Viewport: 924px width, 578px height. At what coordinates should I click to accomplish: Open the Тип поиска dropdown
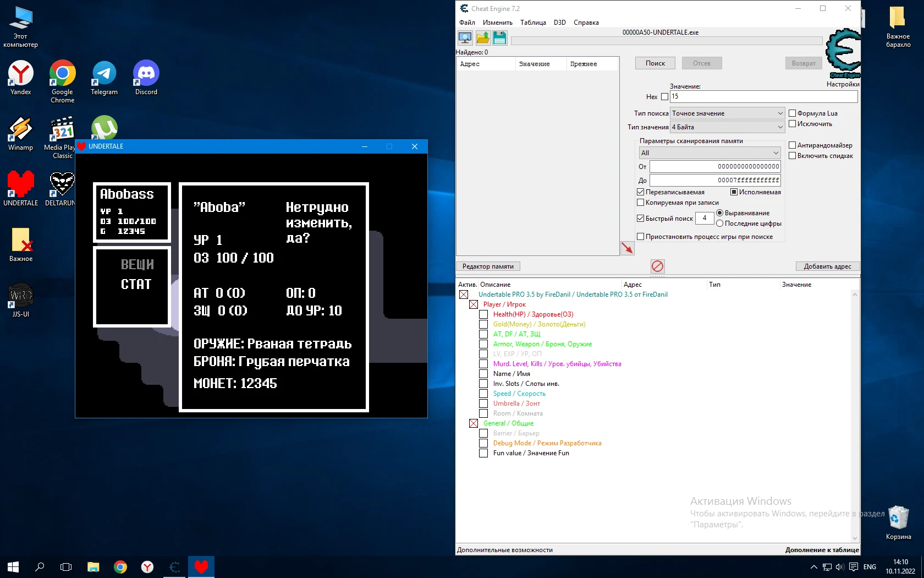727,113
